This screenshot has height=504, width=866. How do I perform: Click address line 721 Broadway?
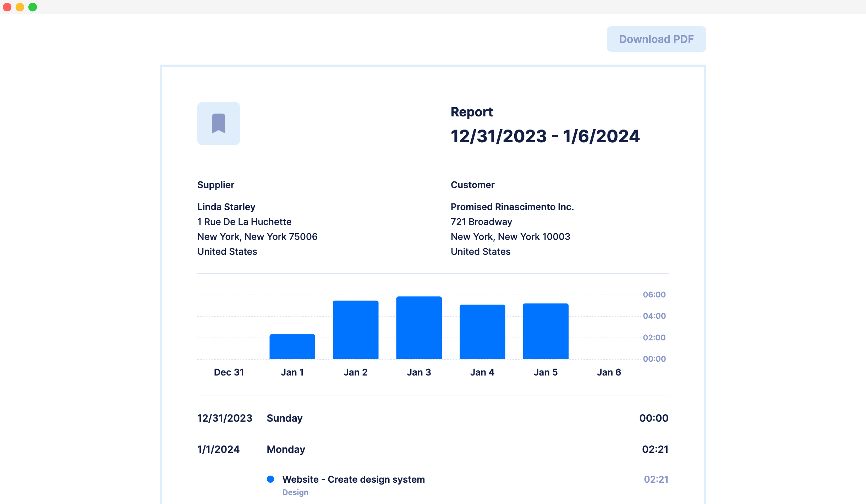481,222
